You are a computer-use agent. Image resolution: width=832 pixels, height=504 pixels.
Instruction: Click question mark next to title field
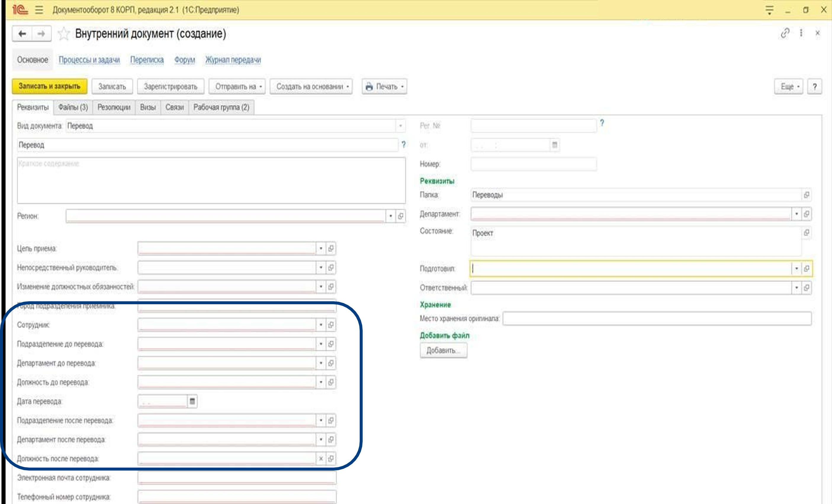(403, 144)
